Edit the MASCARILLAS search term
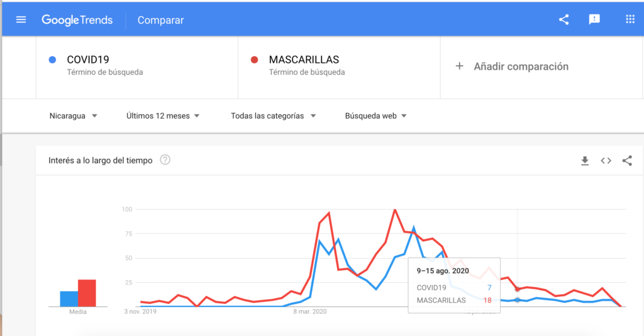 point(304,60)
